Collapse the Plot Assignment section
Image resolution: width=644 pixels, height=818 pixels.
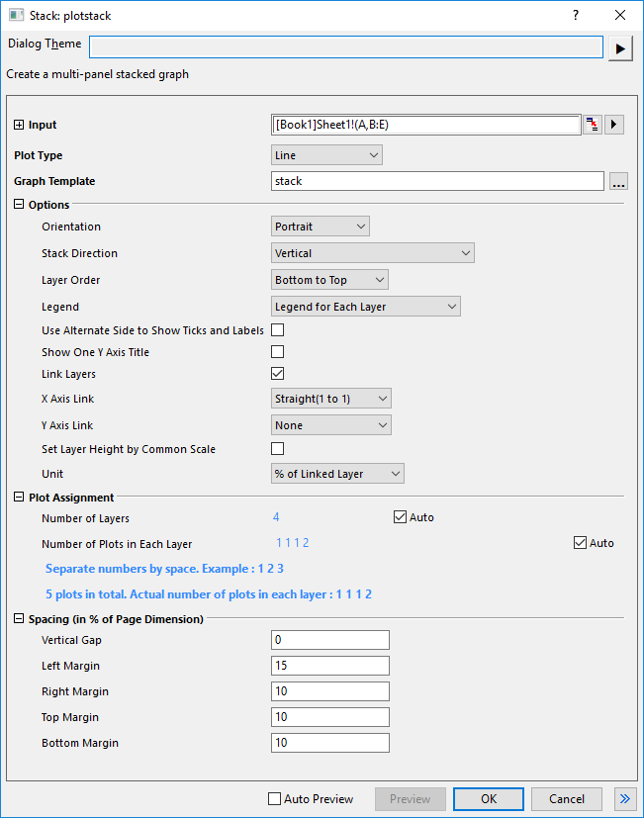(x=19, y=498)
